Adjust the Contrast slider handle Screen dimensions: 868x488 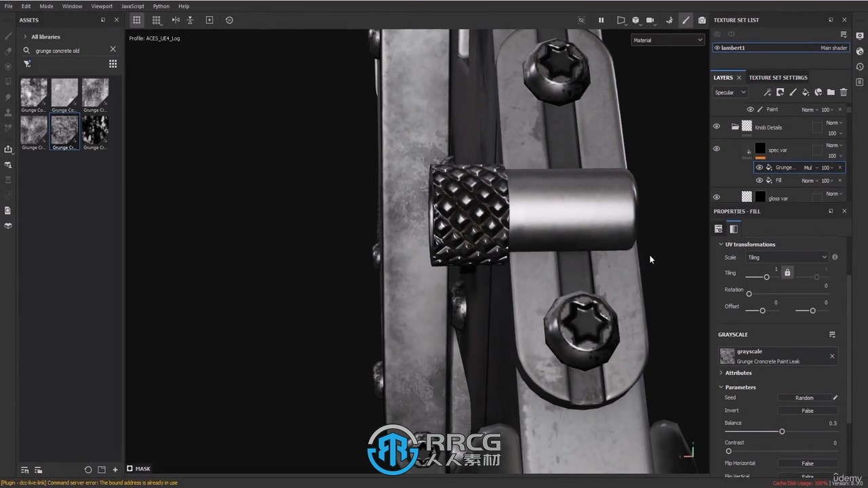[728, 451]
